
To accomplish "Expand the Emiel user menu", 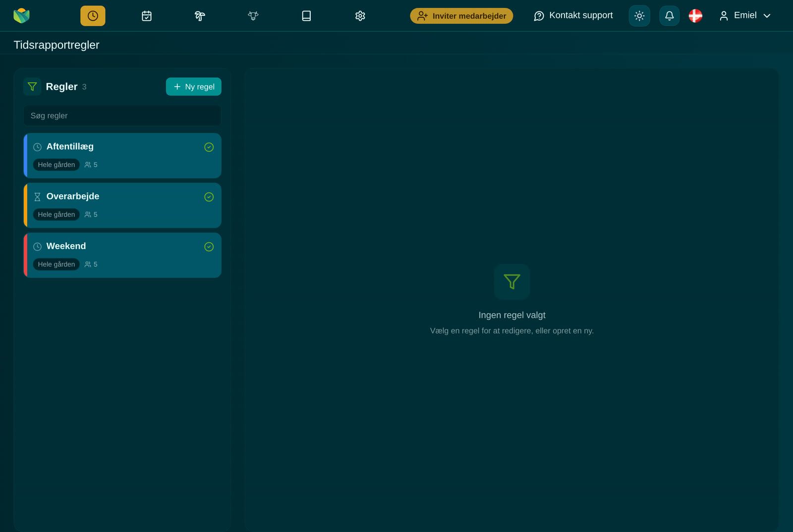I will [x=745, y=16].
